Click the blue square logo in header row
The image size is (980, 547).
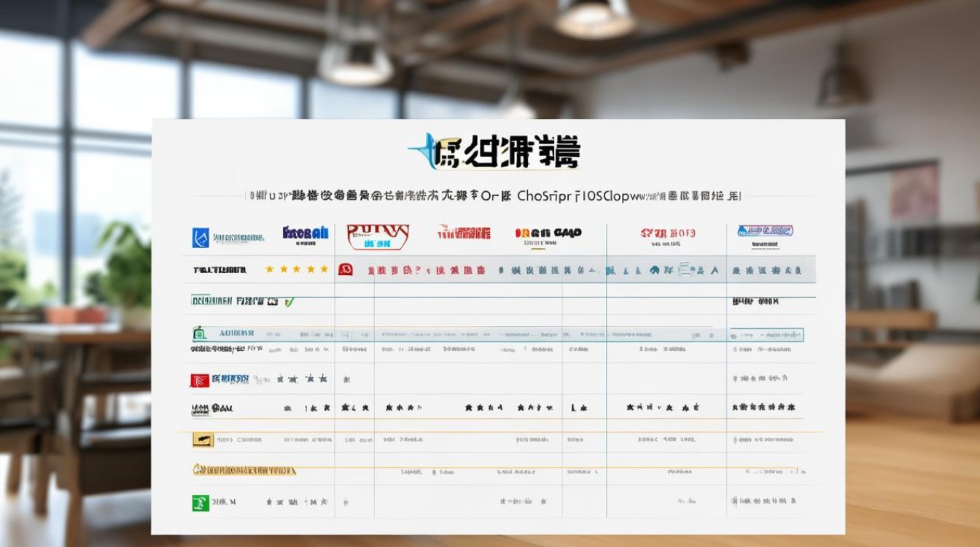[x=201, y=238]
